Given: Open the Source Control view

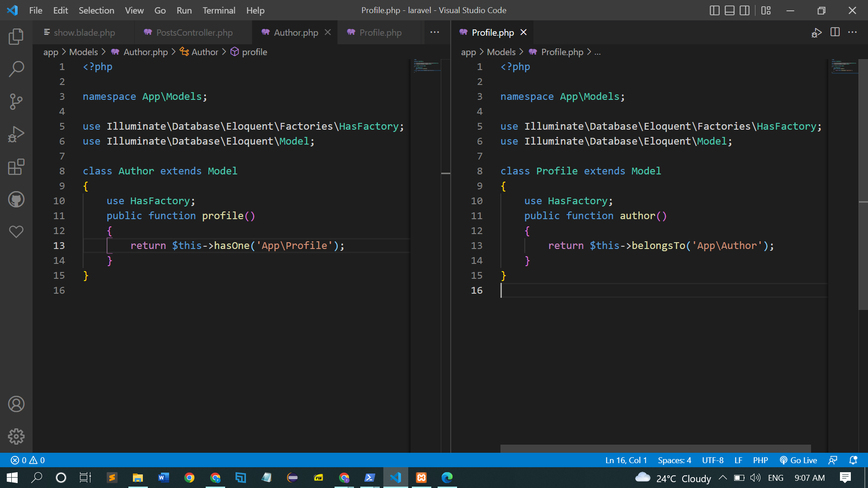Looking at the screenshot, I should coord(16,102).
